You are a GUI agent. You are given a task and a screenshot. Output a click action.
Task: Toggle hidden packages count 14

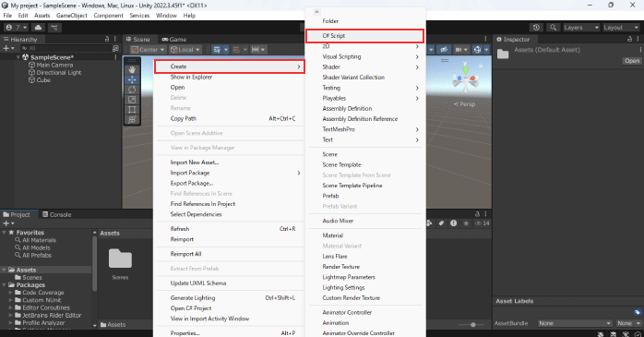tap(483, 223)
